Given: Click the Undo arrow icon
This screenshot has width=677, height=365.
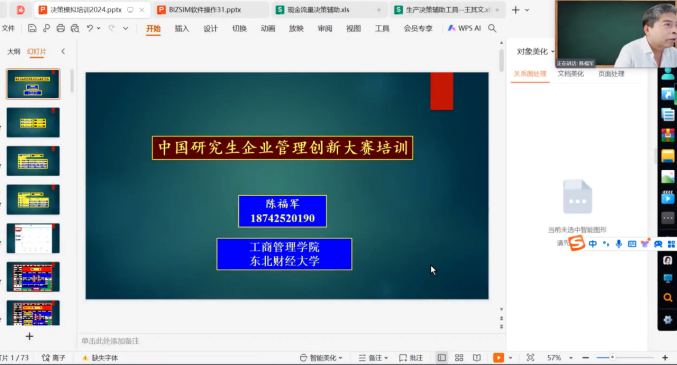Looking at the screenshot, I should click(x=89, y=29).
